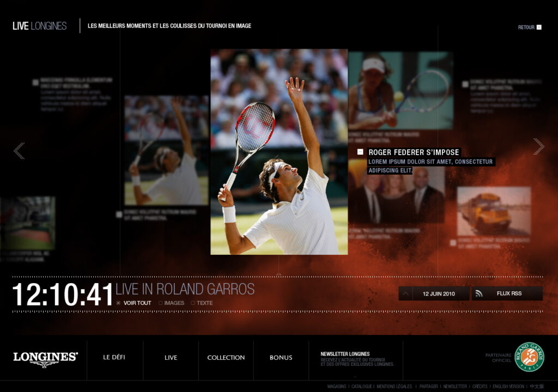Open the NEWSLETTER footer link
This screenshot has width=558, height=392.
coord(455,387)
